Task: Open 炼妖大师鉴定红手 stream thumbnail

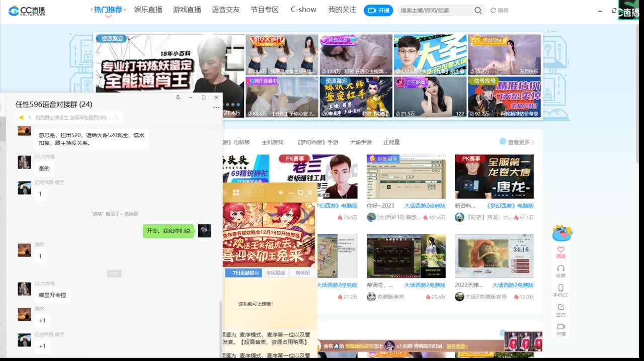Action: pyautogui.click(x=356, y=97)
